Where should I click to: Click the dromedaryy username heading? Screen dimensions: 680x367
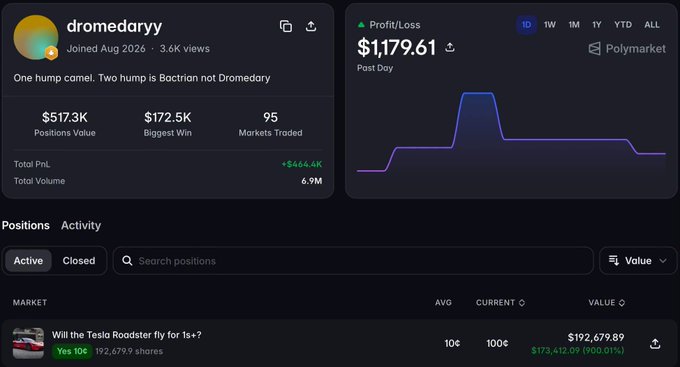[114, 26]
